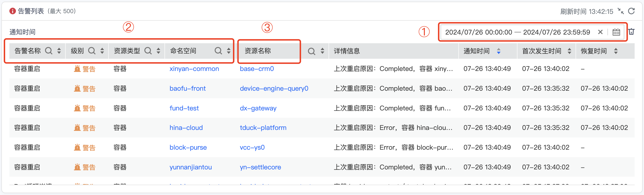Open the fund-test namespace link
The height and width of the screenshot is (195, 644).
click(184, 108)
